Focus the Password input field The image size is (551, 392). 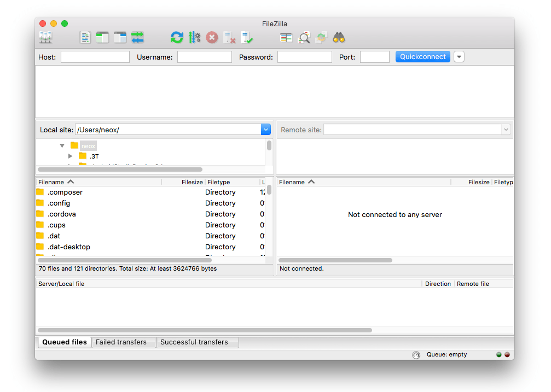[305, 56]
